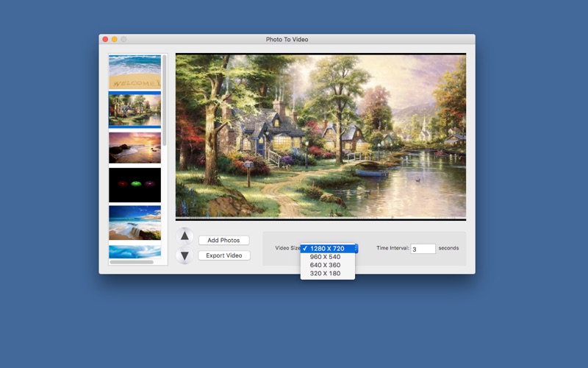Close the Photo To Video window
The image size is (588, 368).
click(105, 40)
